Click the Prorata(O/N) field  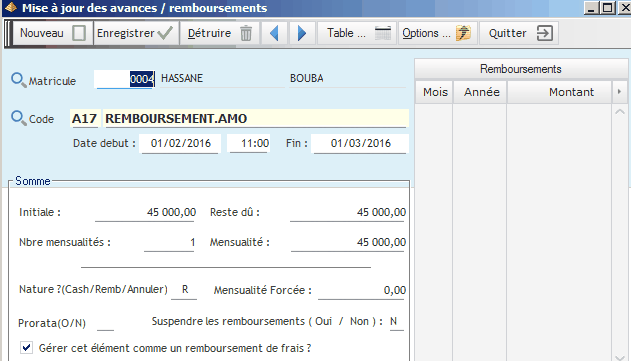pos(105,323)
